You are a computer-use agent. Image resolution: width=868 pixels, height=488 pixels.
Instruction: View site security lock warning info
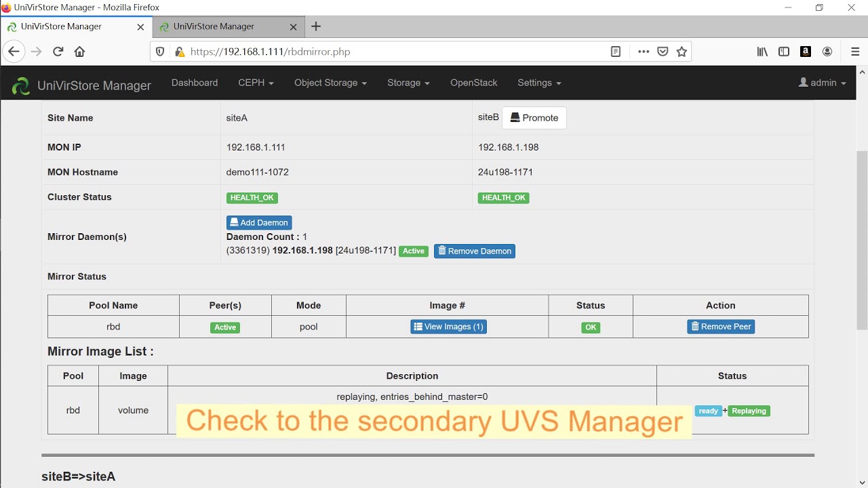click(179, 52)
